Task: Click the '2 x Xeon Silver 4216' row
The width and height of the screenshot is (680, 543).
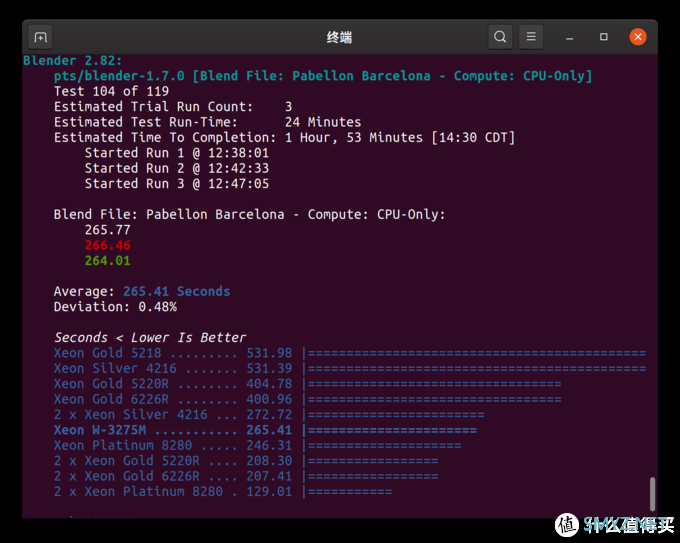Action: (x=269, y=415)
